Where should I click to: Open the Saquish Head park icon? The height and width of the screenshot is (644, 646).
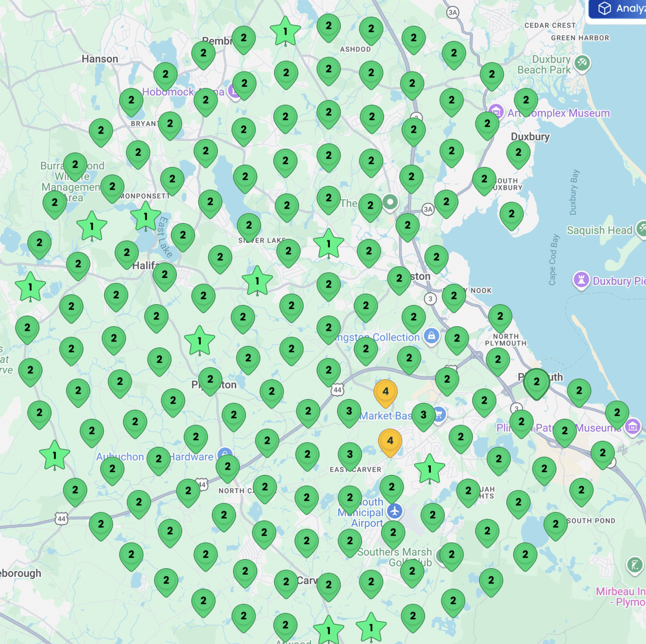click(641, 228)
